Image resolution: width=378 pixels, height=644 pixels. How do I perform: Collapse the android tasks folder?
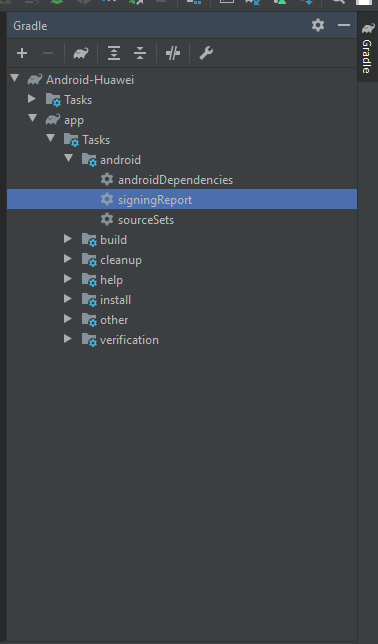click(69, 158)
